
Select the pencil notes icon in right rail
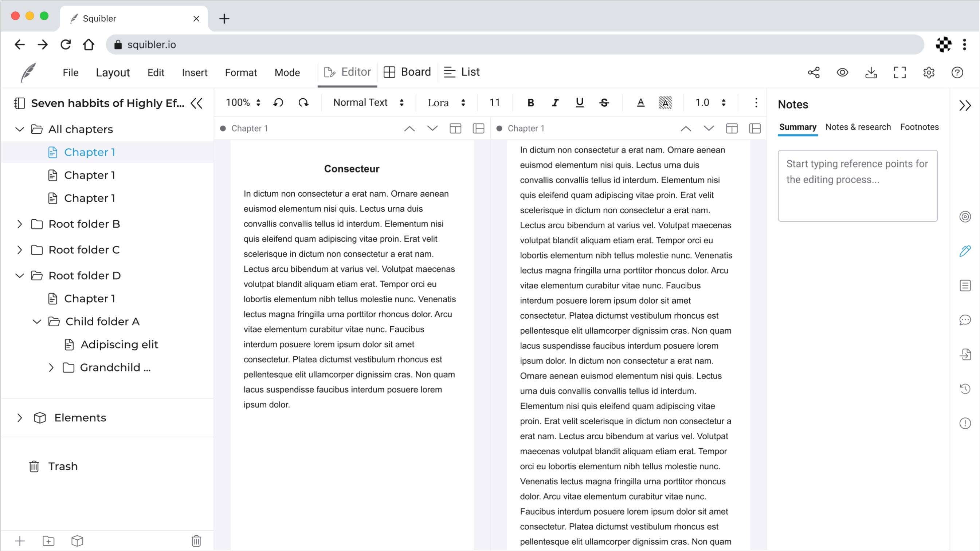point(965,251)
